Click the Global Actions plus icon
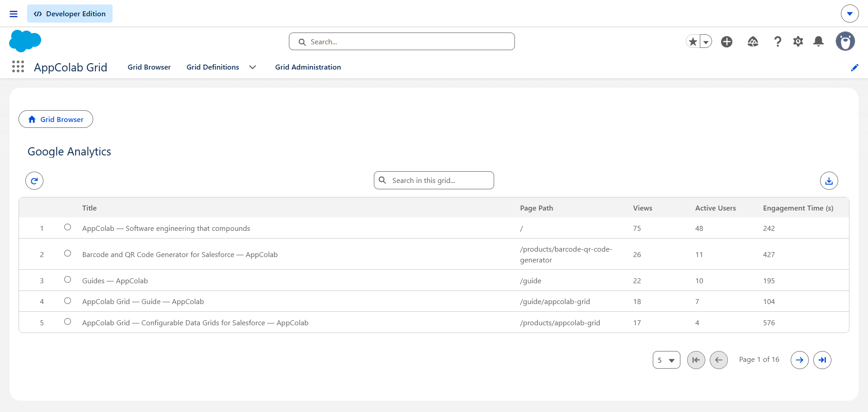 (727, 42)
